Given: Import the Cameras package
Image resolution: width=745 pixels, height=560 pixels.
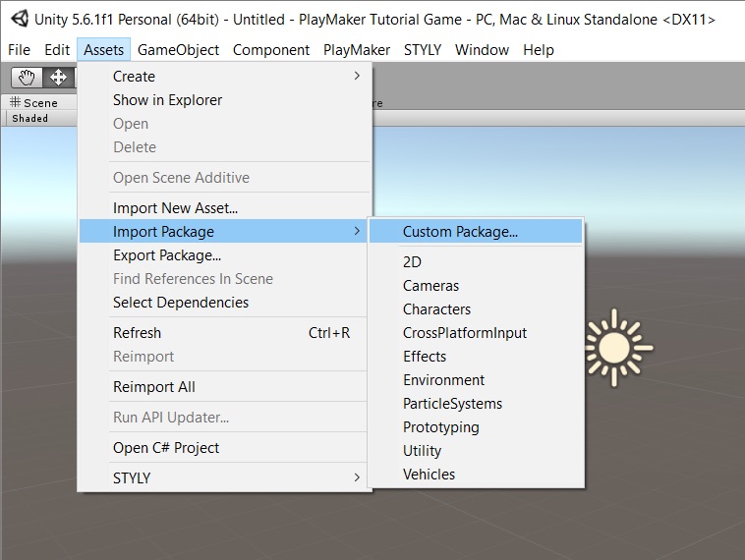Looking at the screenshot, I should [476, 286].
